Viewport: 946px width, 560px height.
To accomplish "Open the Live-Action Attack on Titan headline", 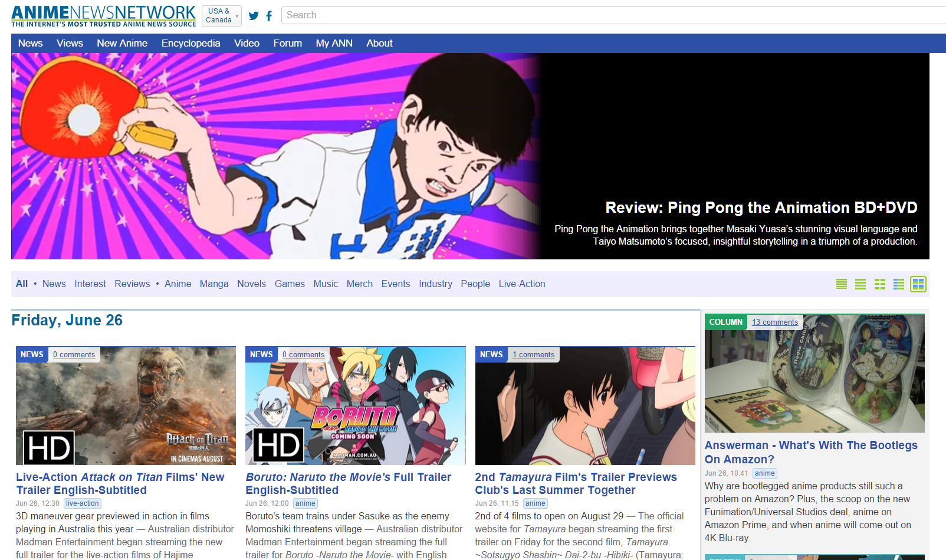I will tap(120, 483).
